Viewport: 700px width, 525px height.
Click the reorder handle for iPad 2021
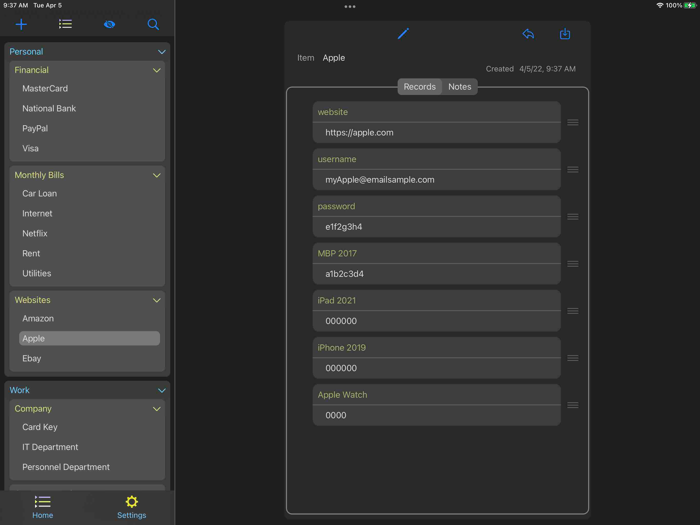[573, 311]
